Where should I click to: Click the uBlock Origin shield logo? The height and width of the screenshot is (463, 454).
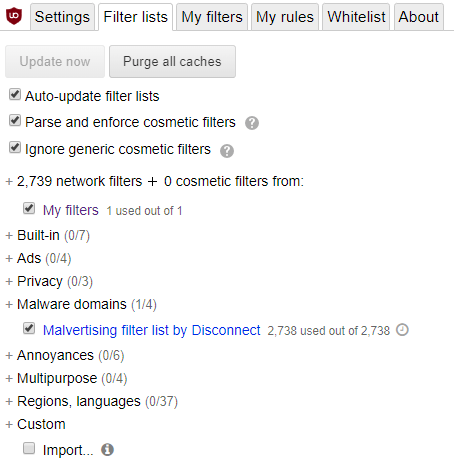pos(14,16)
